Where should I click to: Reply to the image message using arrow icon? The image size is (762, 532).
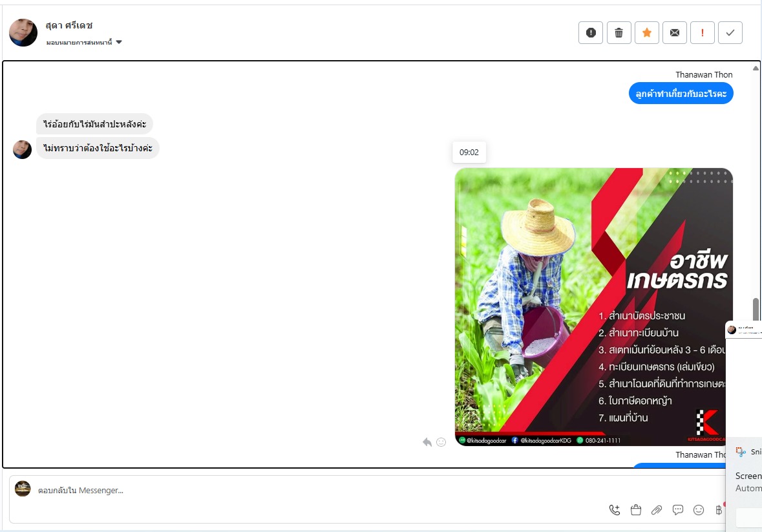427,442
